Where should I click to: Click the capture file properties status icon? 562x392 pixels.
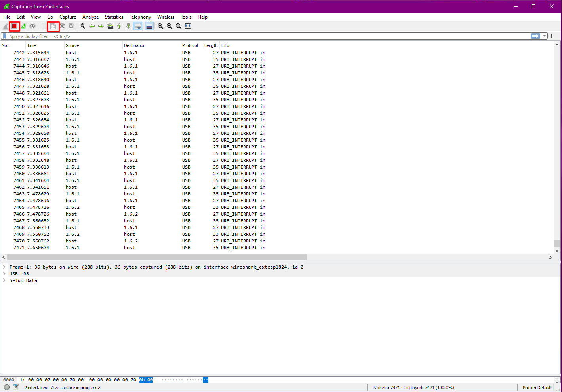(x=16, y=387)
